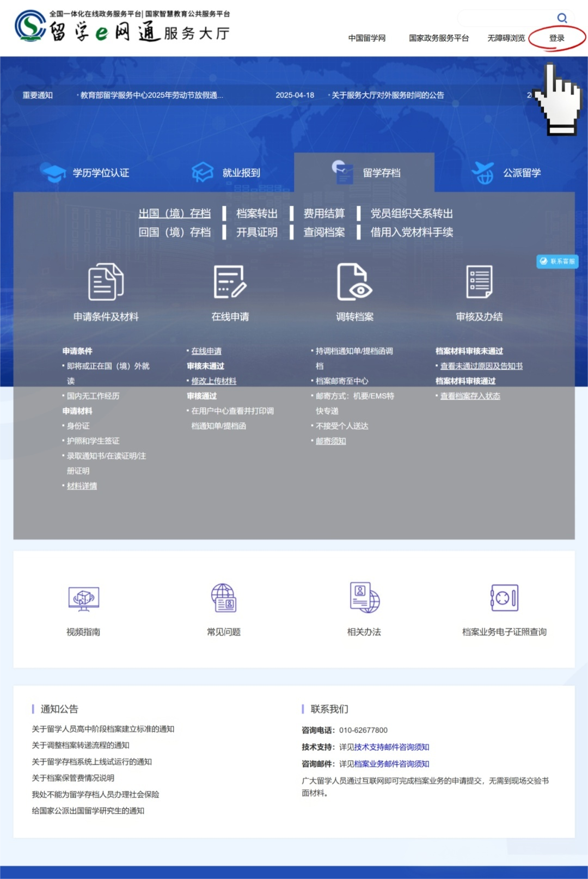Viewport: 588px width, 879px height.
Task: Click the 查看档案存入状态 link
Action: [470, 396]
